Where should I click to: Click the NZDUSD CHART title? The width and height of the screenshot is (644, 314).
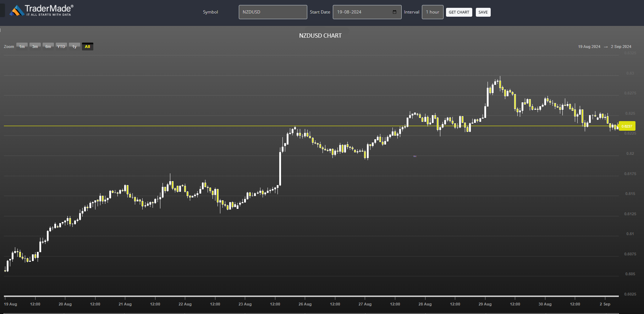320,36
